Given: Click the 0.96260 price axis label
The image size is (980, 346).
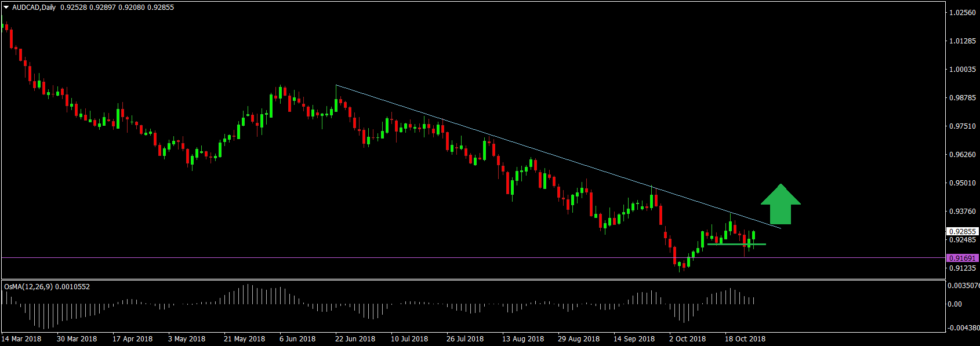Looking at the screenshot, I should pyautogui.click(x=962, y=155).
